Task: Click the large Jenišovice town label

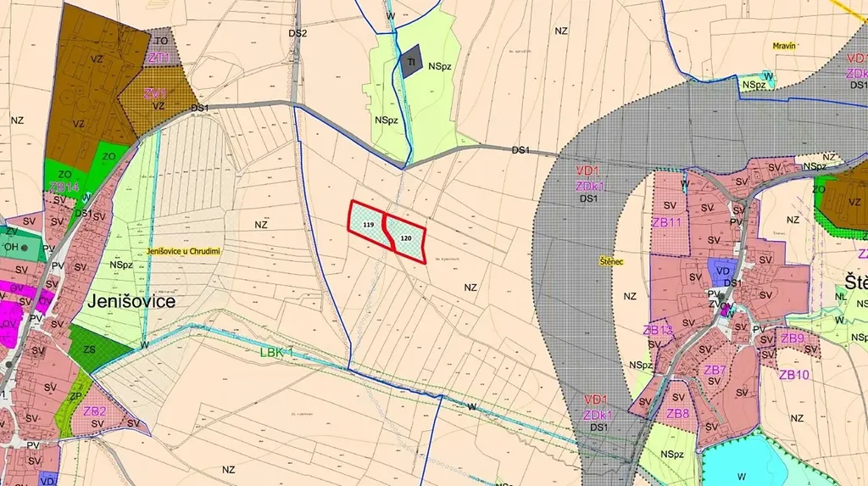Action: click(x=131, y=302)
